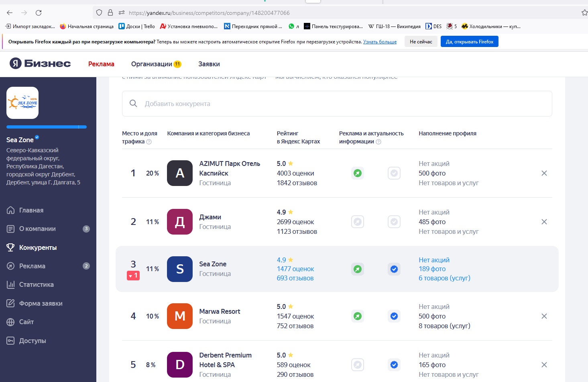Click the magnifier icon in competitor search
Viewport: 588px width, 382px height.
pos(133,104)
